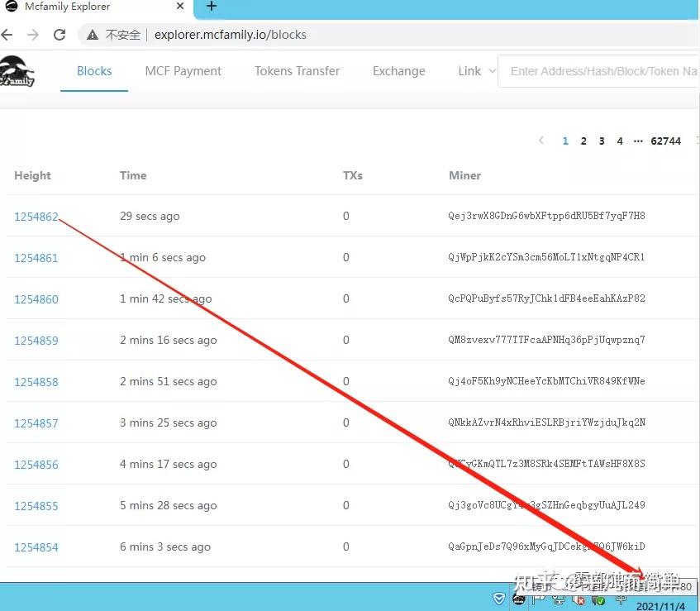Click the browser back arrow

pos(7,35)
